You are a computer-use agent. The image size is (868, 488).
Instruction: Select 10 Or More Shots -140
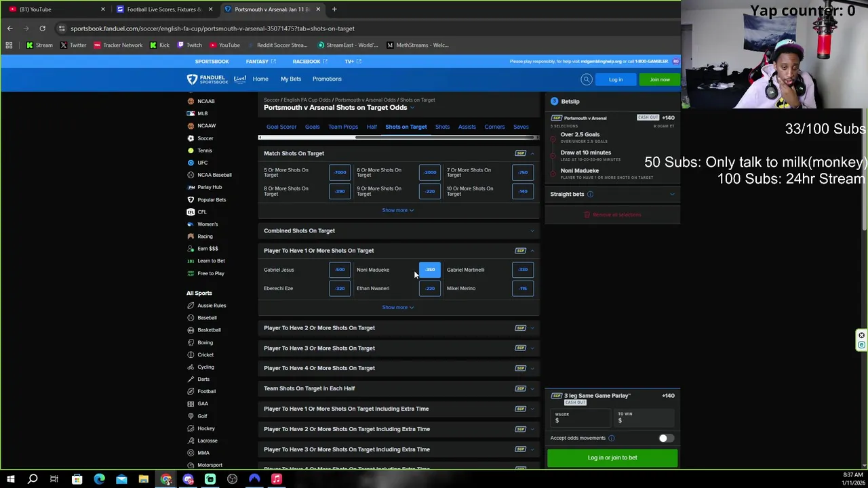coord(523,191)
